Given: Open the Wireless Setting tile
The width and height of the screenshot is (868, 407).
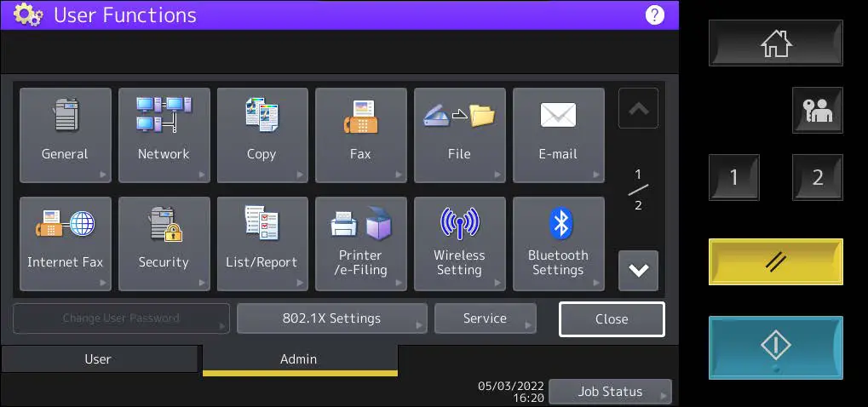Looking at the screenshot, I should coord(459,244).
